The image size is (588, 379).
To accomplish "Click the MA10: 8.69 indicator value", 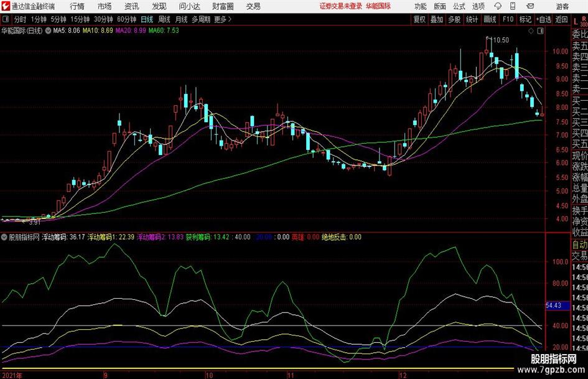I will 98,30.
